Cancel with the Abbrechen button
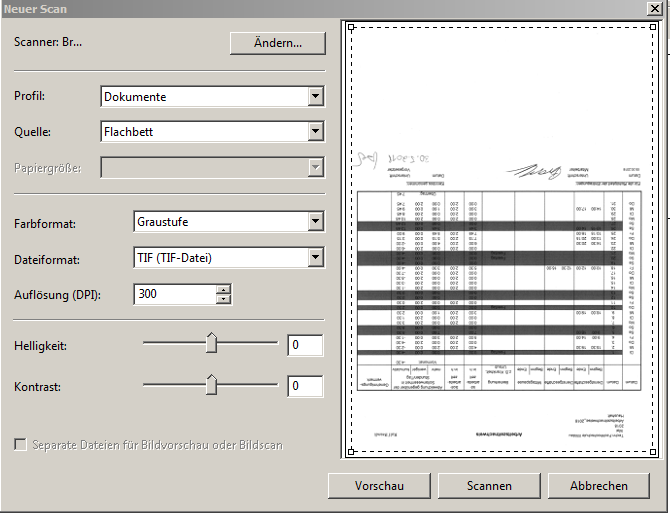 599,486
